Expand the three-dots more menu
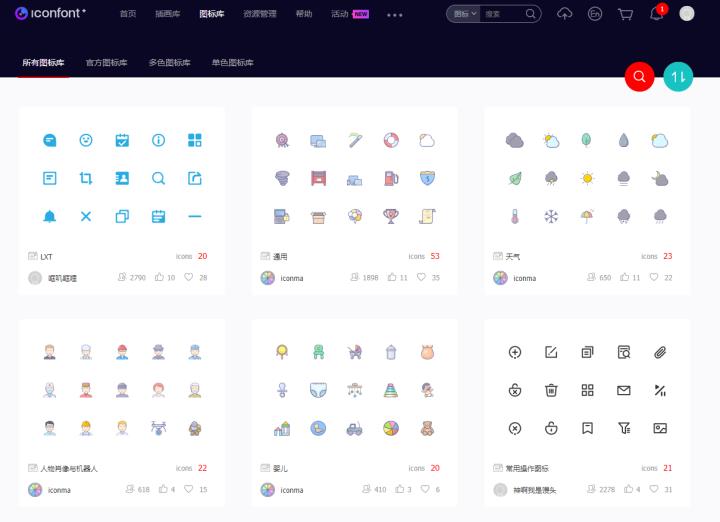This screenshot has width=720, height=522. pyautogui.click(x=394, y=15)
